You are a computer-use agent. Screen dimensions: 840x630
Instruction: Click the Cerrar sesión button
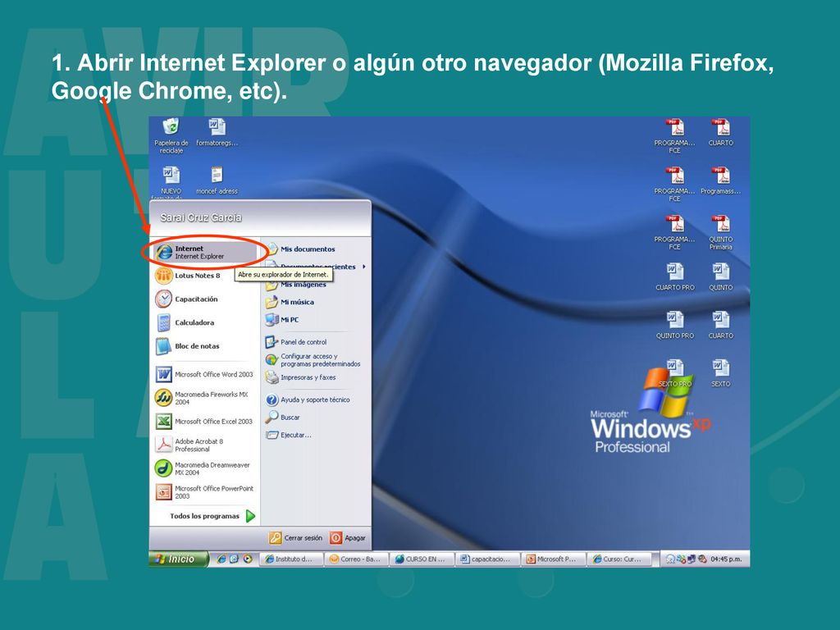(295, 538)
